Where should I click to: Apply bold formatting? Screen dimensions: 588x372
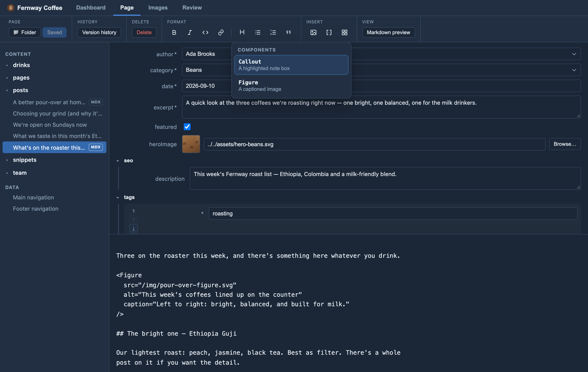174,32
